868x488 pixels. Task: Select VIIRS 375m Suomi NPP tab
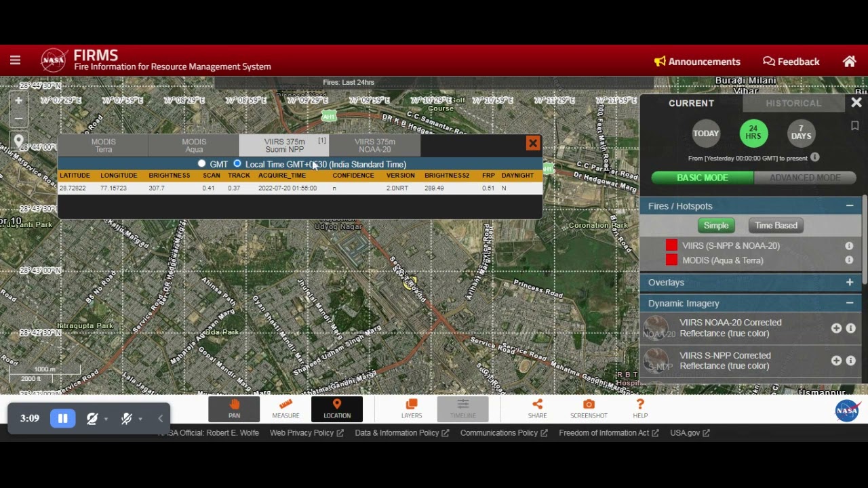(284, 145)
